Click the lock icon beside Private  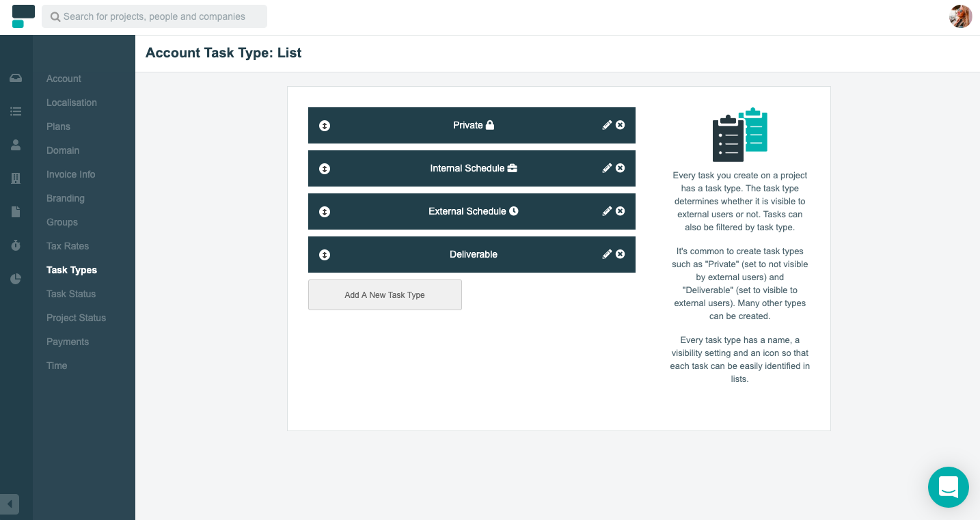(x=490, y=125)
